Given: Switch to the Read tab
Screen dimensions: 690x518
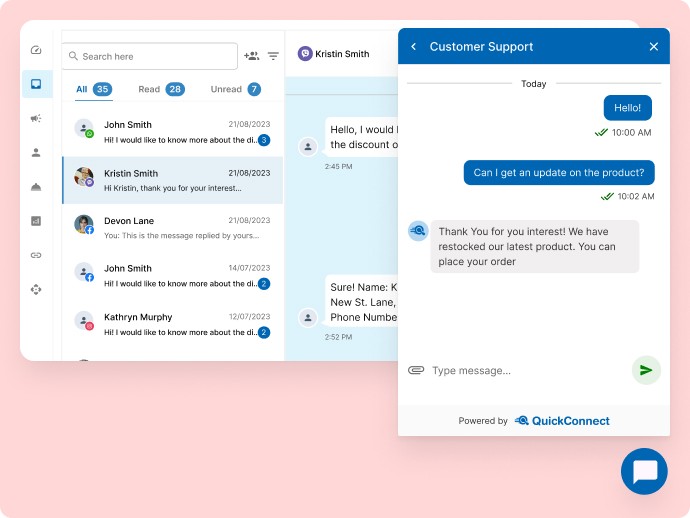Looking at the screenshot, I should pos(161,89).
